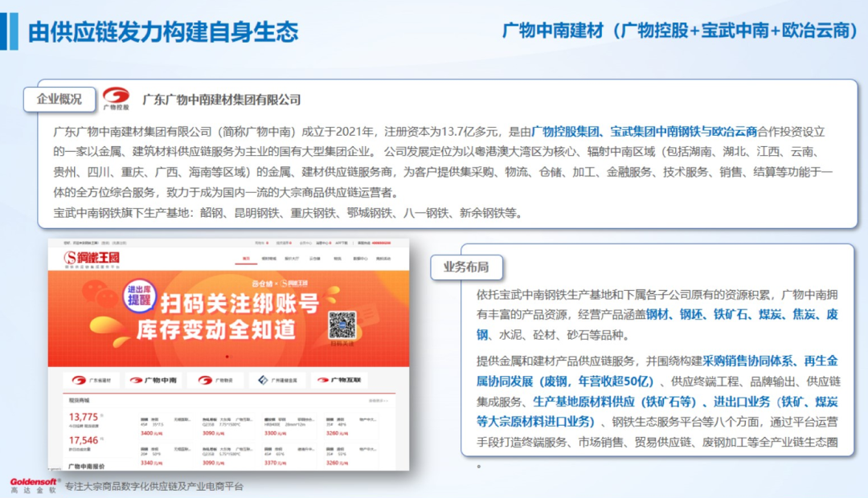Click the 钢铁王国 site logo

(x=94, y=257)
